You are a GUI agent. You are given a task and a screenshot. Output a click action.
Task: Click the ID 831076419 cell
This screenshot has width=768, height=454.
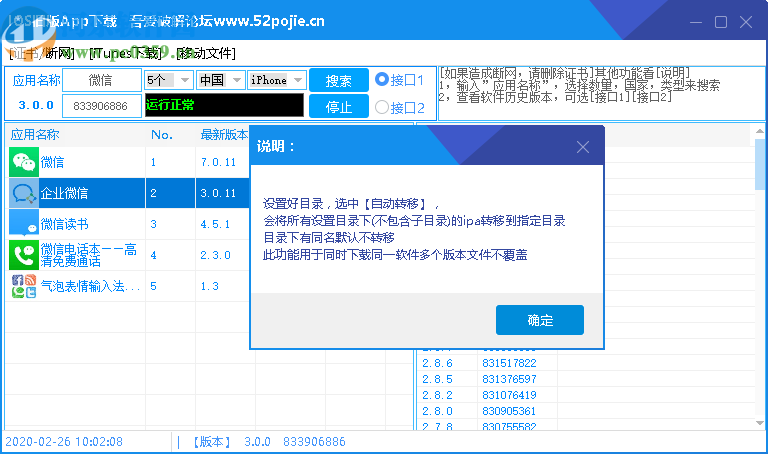[x=509, y=395]
